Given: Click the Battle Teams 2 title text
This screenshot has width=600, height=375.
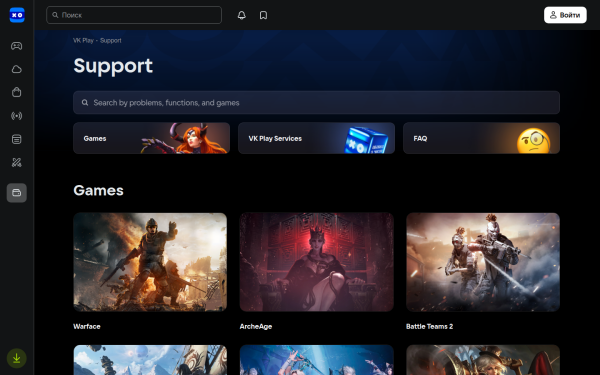Looking at the screenshot, I should click(429, 326).
